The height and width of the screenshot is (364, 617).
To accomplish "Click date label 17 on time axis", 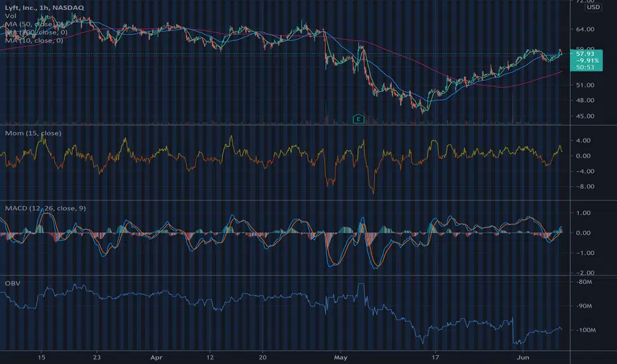I will (x=435, y=357).
